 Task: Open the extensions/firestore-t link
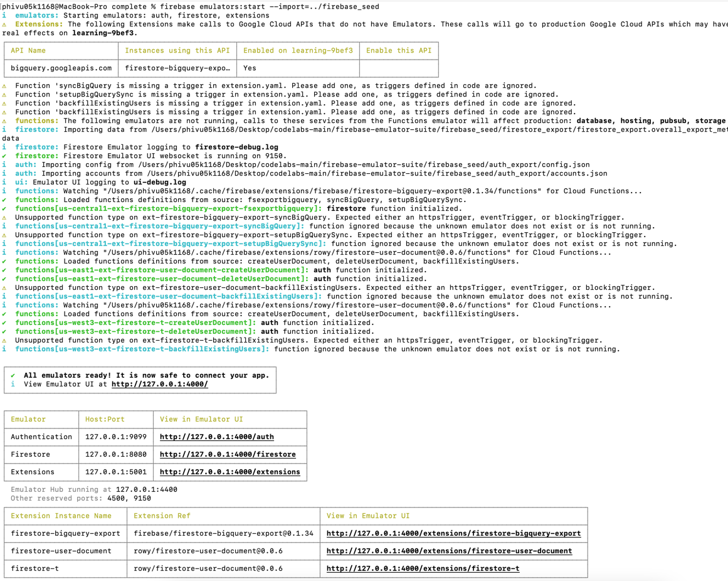[423, 568]
